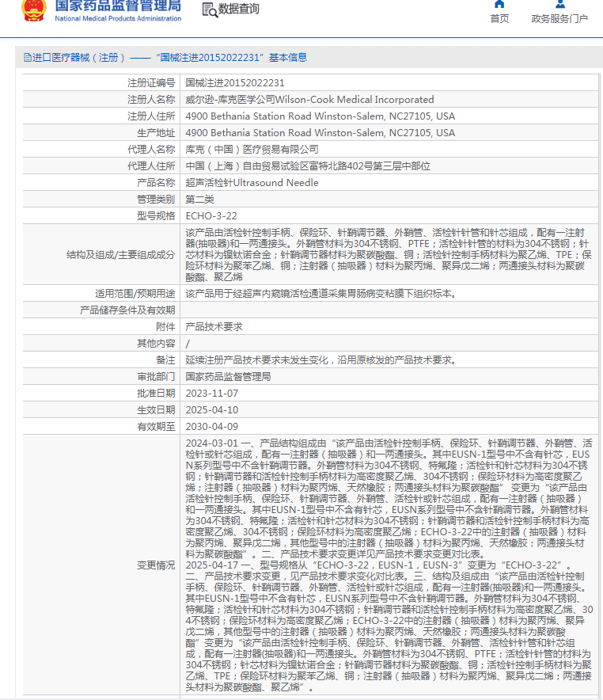Viewport: 603px width, 700px height.
Task: Click the 代理人住所 Shanghai address value
Action: [308, 166]
